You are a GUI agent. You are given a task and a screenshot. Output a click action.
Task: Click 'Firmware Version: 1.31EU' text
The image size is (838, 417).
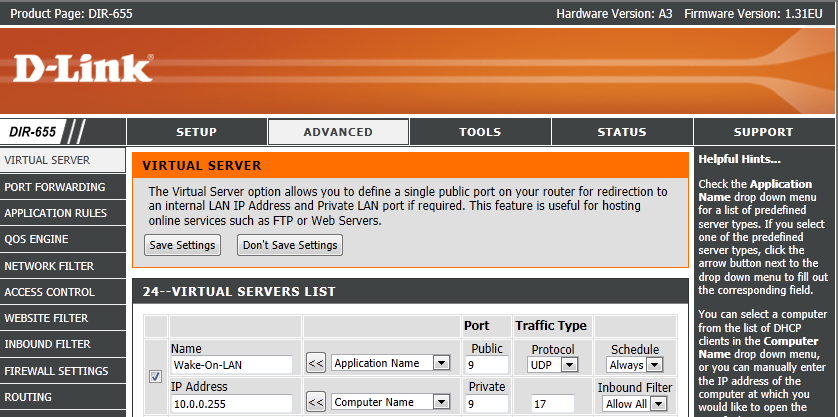pyautogui.click(x=753, y=13)
